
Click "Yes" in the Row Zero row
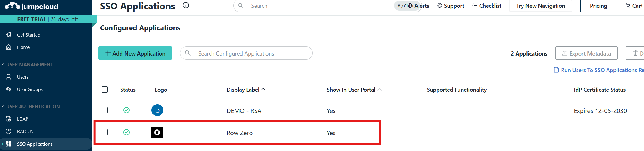point(331,133)
